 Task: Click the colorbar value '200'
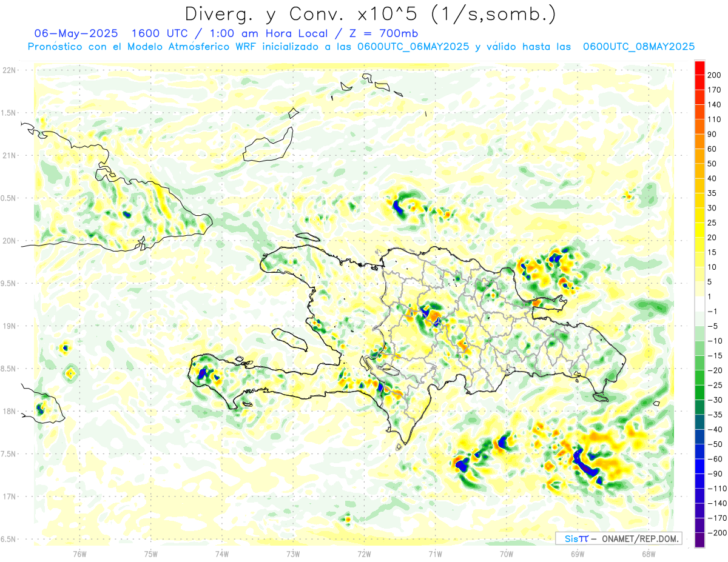tap(714, 75)
